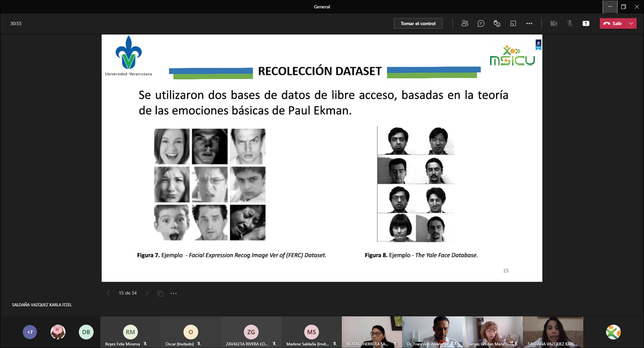Toggle the camera on
Image resolution: width=644 pixels, height=348 pixels.
coord(553,23)
